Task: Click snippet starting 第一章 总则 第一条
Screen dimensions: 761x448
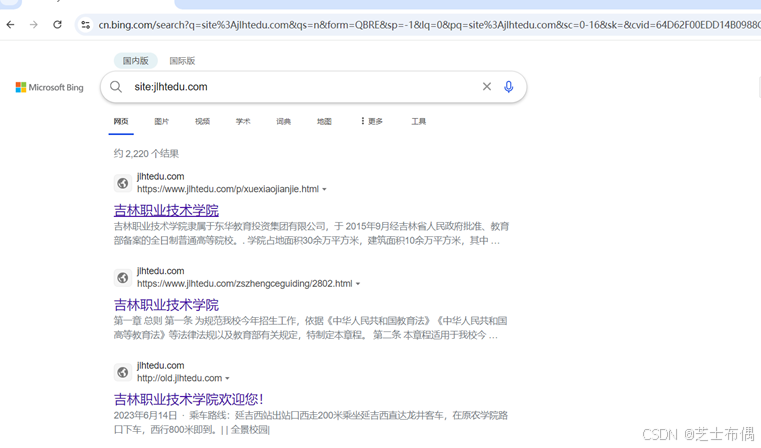Action: (310, 328)
